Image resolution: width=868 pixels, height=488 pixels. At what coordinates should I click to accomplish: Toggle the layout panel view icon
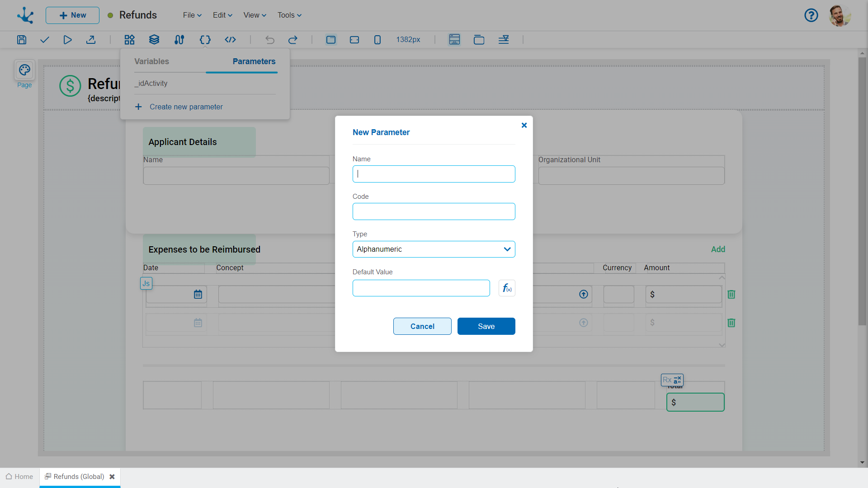click(x=454, y=40)
